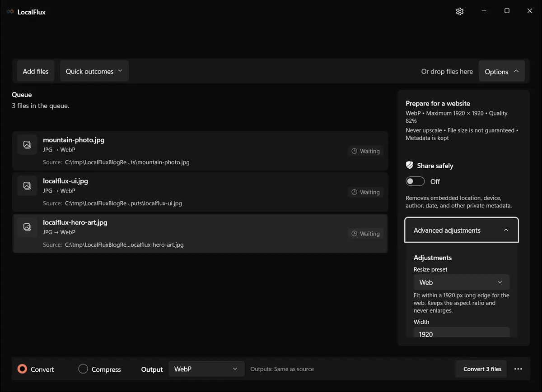The width and height of the screenshot is (542, 392).
Task: Click the image icon of localflux-hero-art.jpg
Action: (27, 227)
